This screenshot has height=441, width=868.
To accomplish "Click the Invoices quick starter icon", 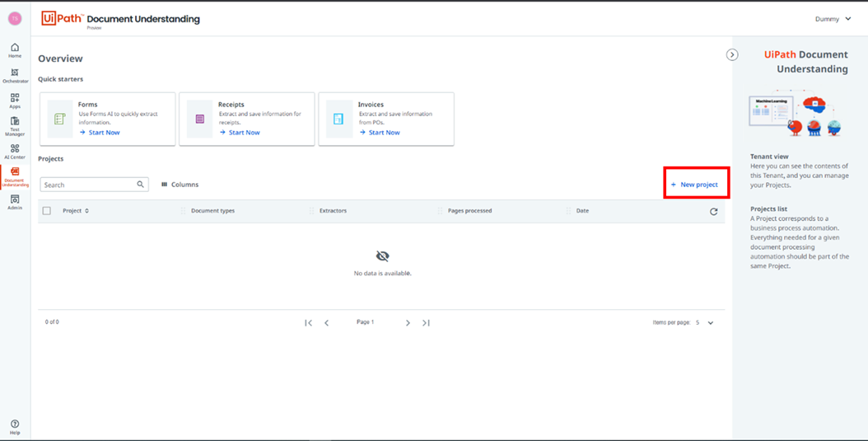I will coord(338,119).
